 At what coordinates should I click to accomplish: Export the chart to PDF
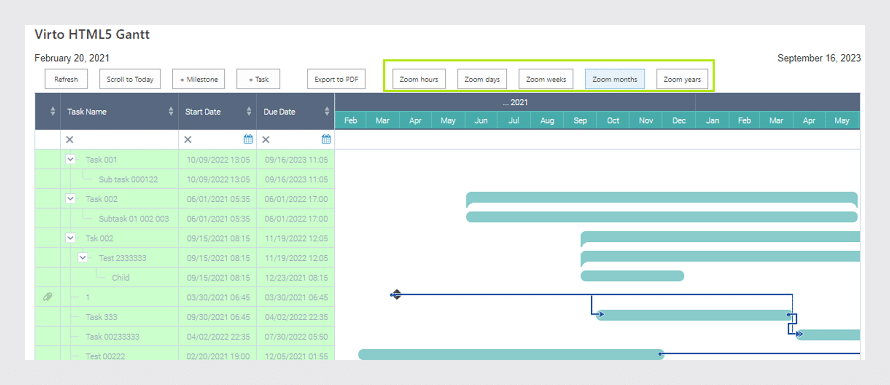336,79
